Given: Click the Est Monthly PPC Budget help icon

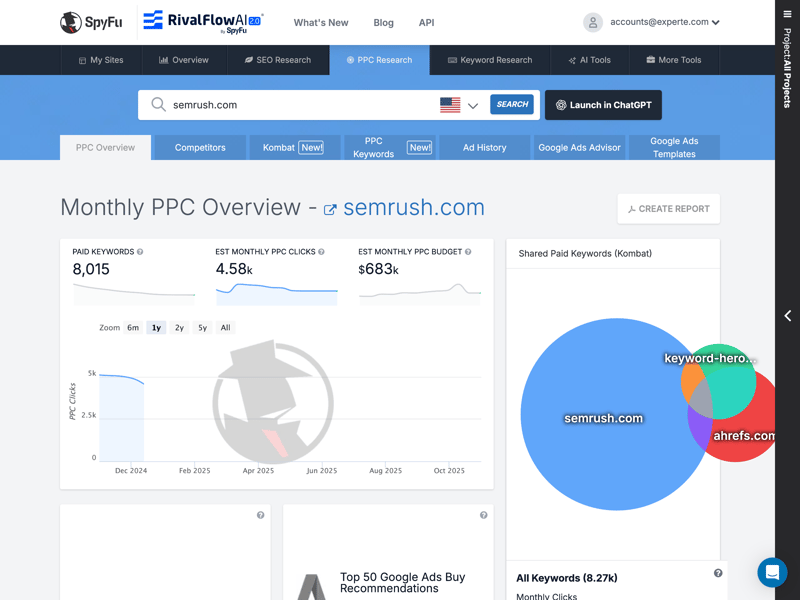Looking at the screenshot, I should point(468,252).
